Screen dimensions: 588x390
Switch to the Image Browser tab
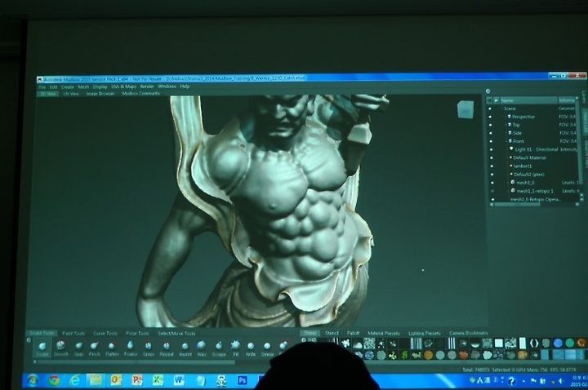[x=100, y=94]
